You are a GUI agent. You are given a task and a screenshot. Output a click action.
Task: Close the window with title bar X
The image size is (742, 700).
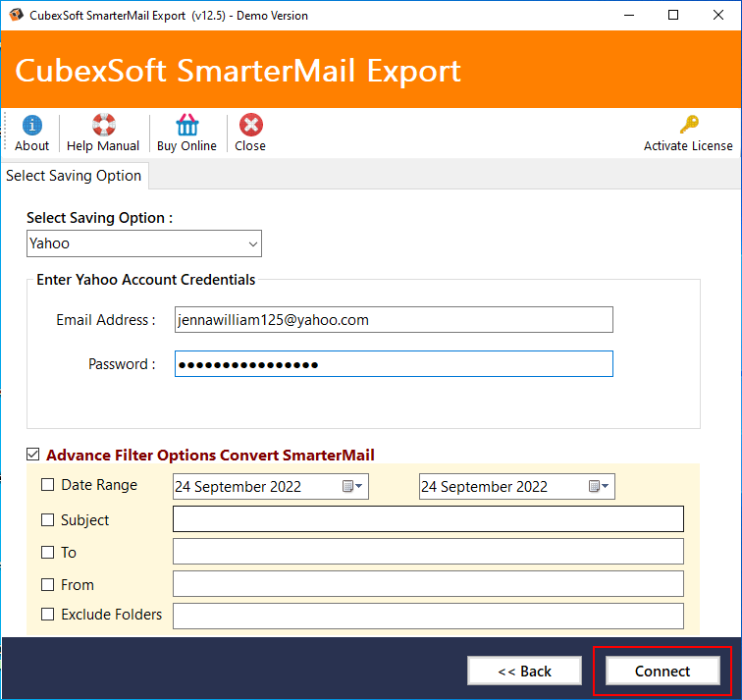[717, 15]
